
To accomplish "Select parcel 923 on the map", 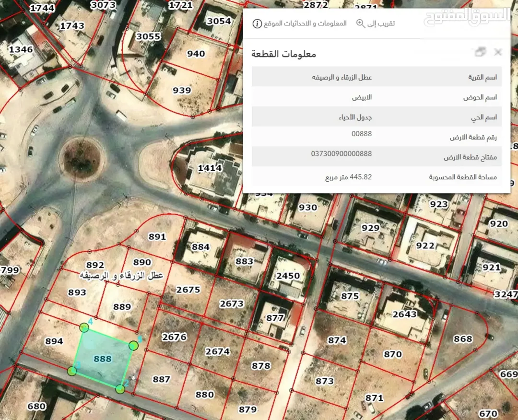I will (x=439, y=204).
